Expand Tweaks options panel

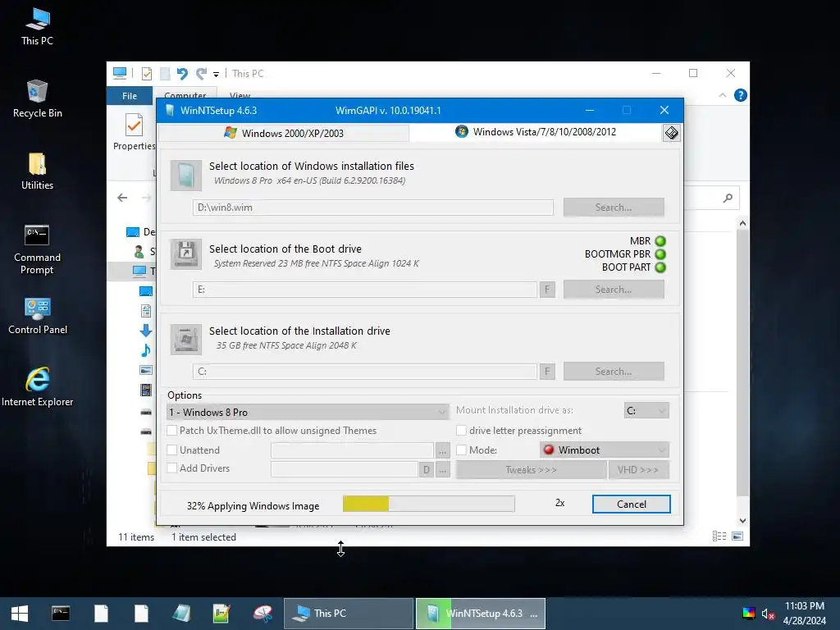pos(531,470)
